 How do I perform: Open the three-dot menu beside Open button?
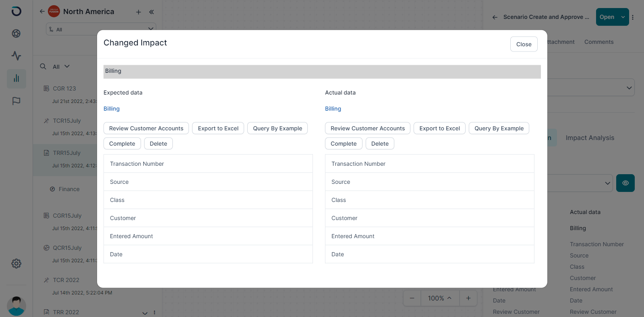tap(633, 17)
